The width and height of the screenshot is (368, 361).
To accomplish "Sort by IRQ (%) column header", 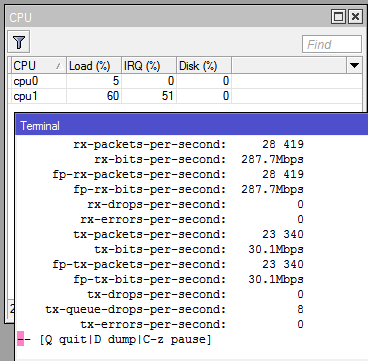I will click(x=149, y=66).
